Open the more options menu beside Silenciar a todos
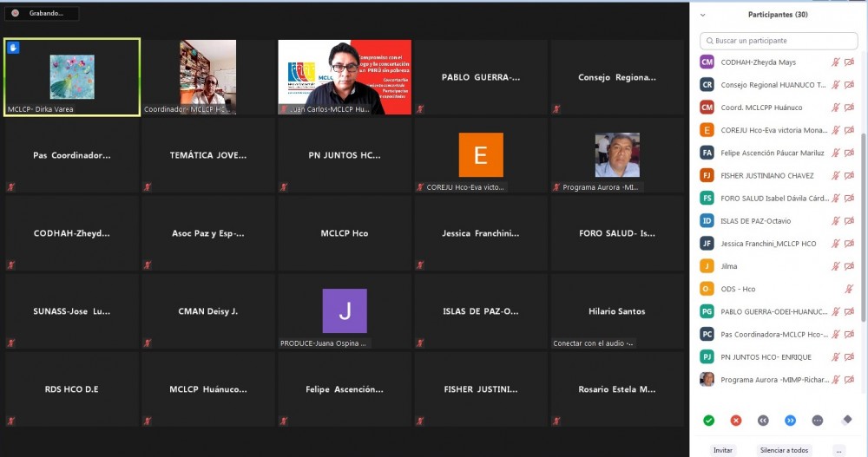Image resolution: width=868 pixels, height=457 pixels. (838, 450)
